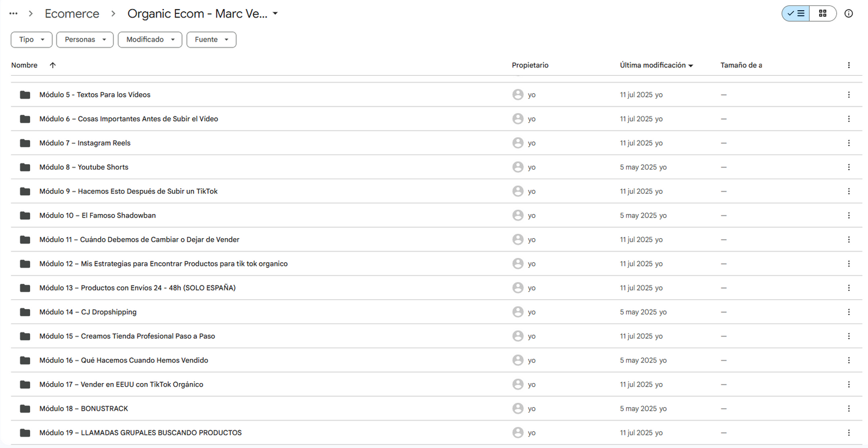
Task: Switch to grid layout view
Action: (823, 13)
